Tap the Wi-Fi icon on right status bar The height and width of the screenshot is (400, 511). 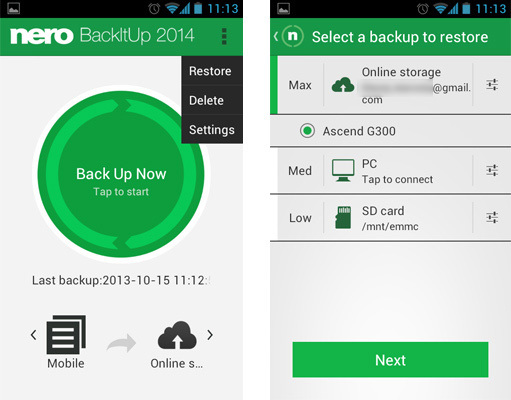tap(440, 8)
